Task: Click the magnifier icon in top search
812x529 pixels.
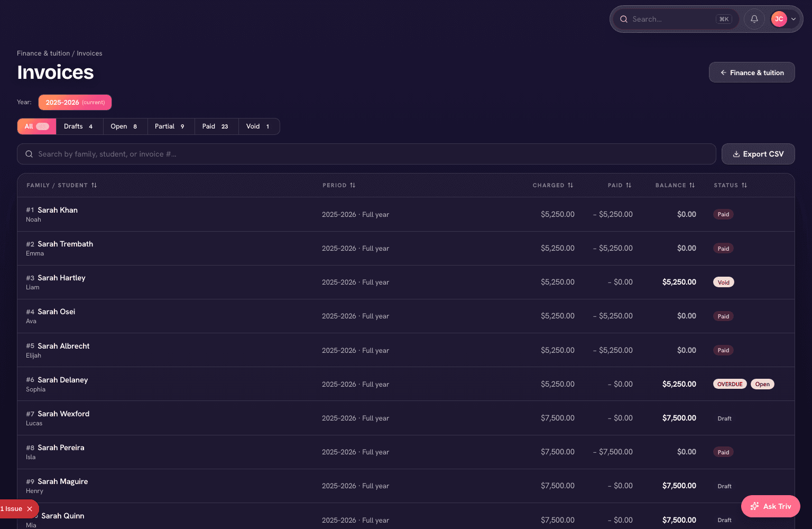Action: click(624, 19)
